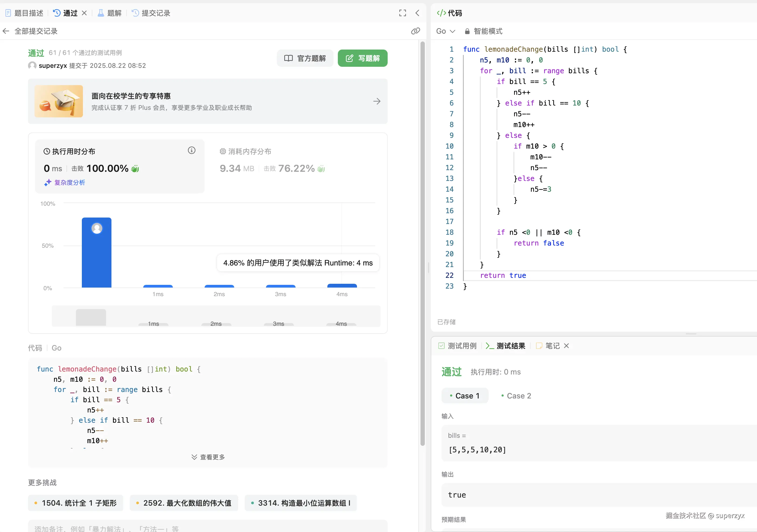Image resolution: width=757 pixels, height=532 pixels.
Task: Switch to the 测试用例 tab
Action: click(458, 346)
